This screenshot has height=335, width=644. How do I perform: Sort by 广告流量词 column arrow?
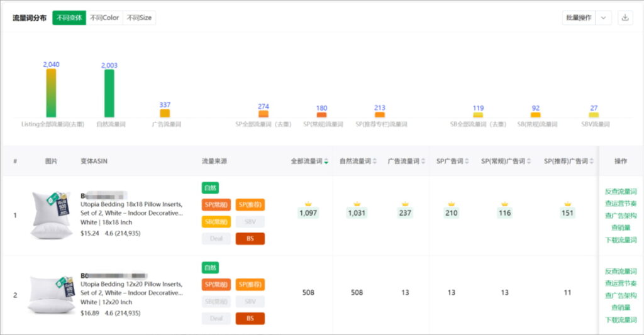pyautogui.click(x=423, y=162)
